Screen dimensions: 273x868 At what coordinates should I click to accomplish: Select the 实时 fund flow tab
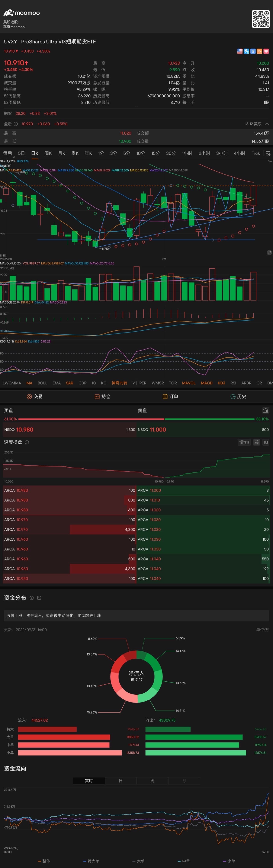pyautogui.click(x=89, y=781)
